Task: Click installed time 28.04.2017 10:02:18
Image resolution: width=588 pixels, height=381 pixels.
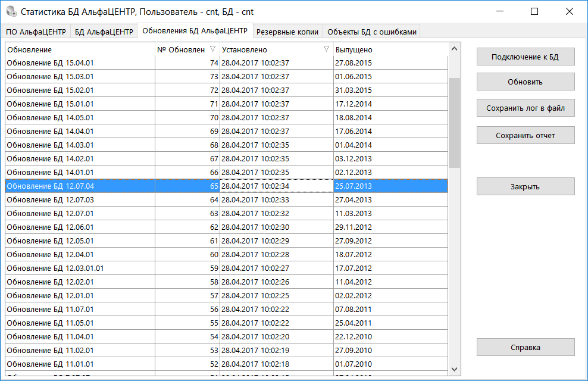Action: point(276,364)
